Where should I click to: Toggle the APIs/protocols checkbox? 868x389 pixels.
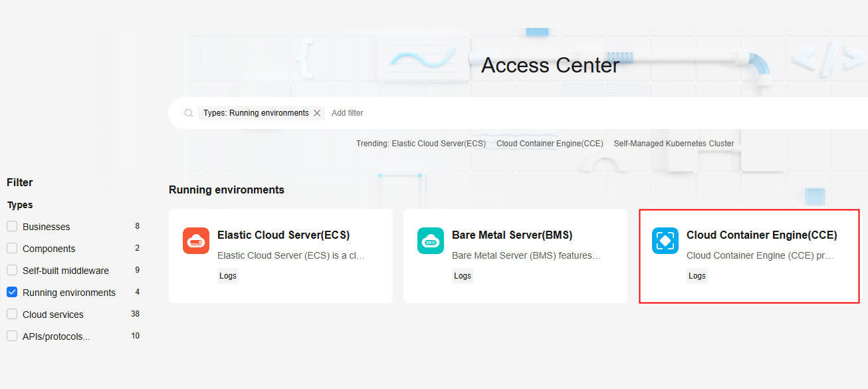(x=12, y=336)
